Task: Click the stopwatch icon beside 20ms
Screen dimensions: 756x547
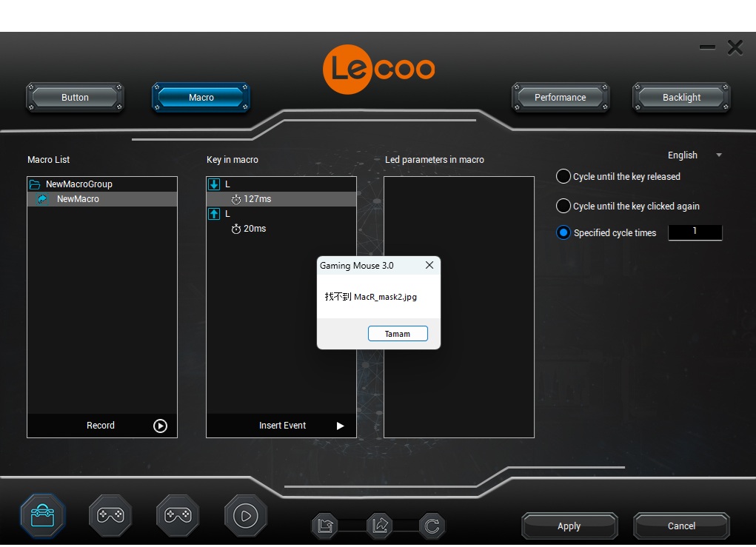Action: (235, 229)
